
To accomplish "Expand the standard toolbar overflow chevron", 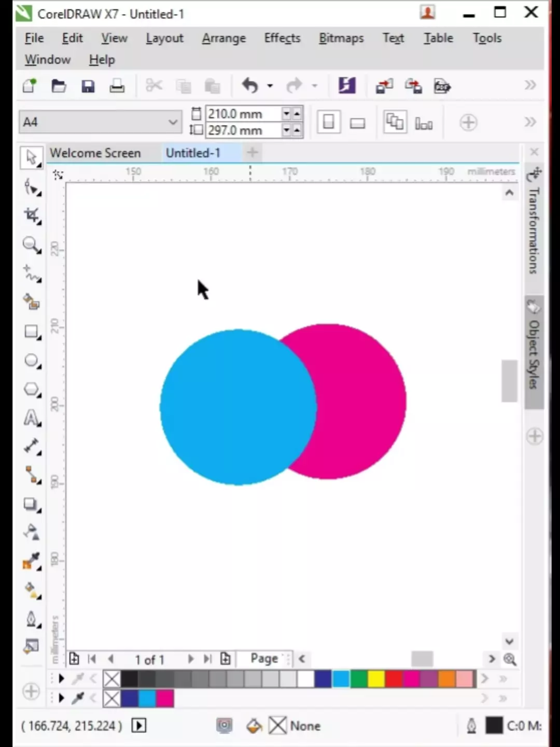I will coord(530,85).
